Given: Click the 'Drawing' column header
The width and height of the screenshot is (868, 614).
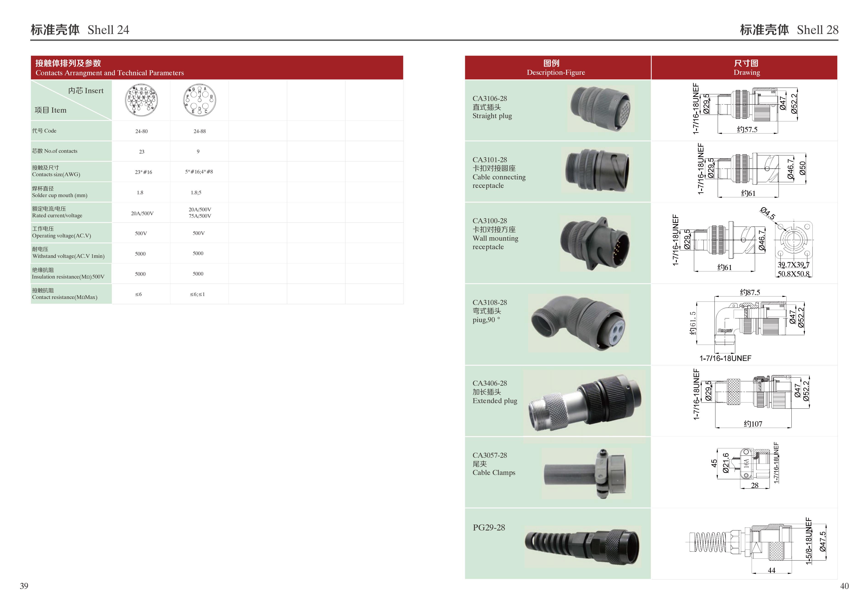Looking at the screenshot, I should [x=747, y=72].
